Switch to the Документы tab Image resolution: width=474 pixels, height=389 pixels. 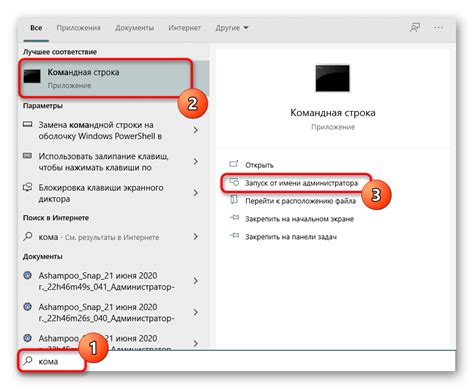coord(134,28)
